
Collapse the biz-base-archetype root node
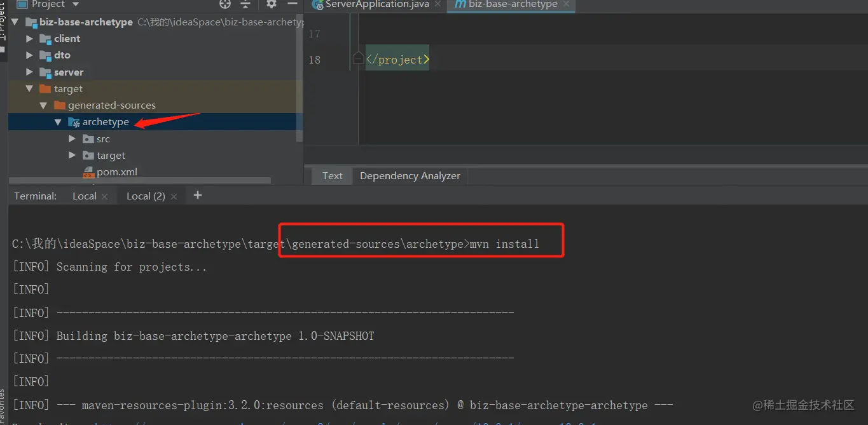(x=15, y=22)
